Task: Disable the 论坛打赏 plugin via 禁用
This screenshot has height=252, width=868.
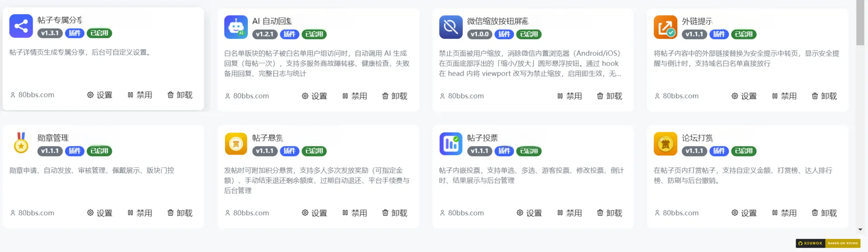Action: coord(784,213)
